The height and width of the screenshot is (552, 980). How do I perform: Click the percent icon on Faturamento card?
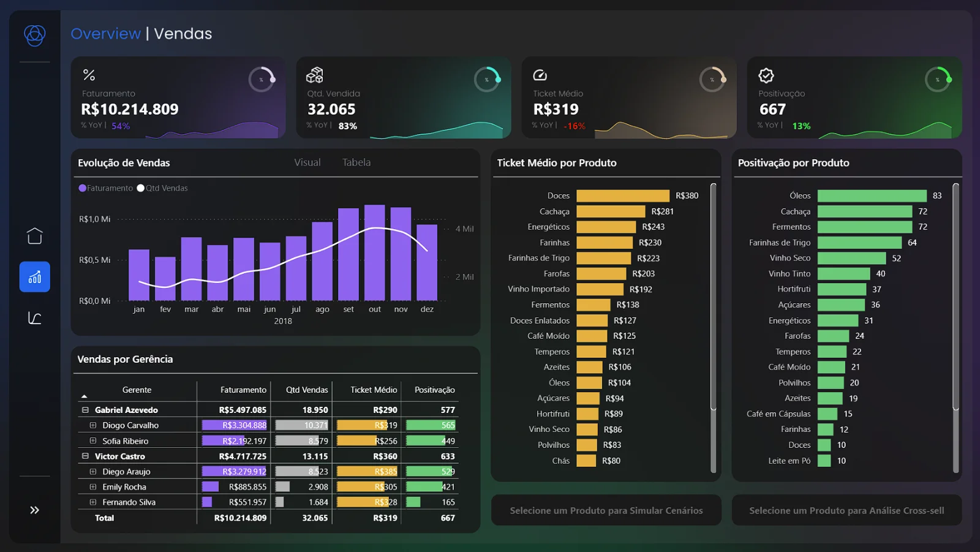pyautogui.click(x=89, y=75)
